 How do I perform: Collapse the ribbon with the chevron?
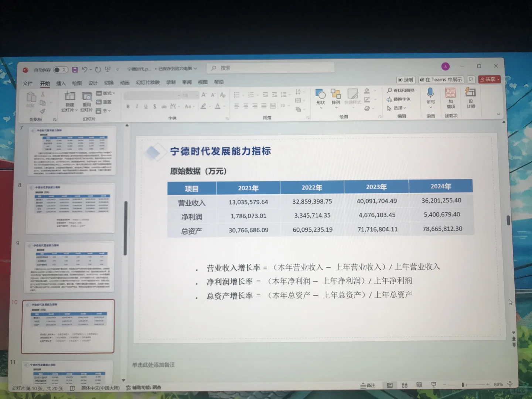(498, 115)
